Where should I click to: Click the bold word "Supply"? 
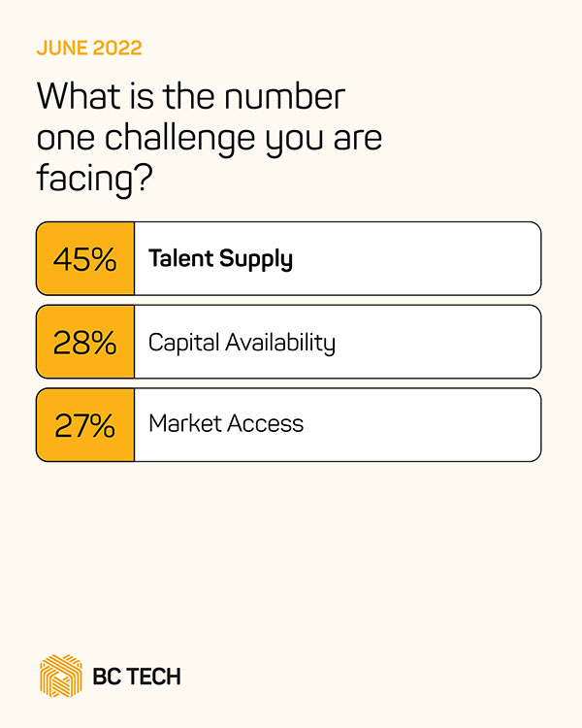point(256,259)
